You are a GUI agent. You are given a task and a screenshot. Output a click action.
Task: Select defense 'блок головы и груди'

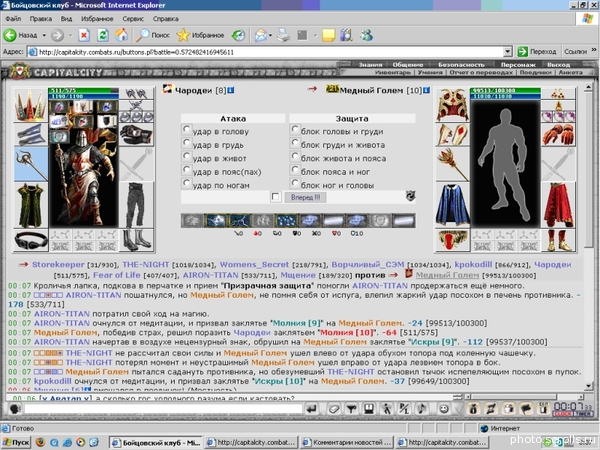(x=294, y=129)
